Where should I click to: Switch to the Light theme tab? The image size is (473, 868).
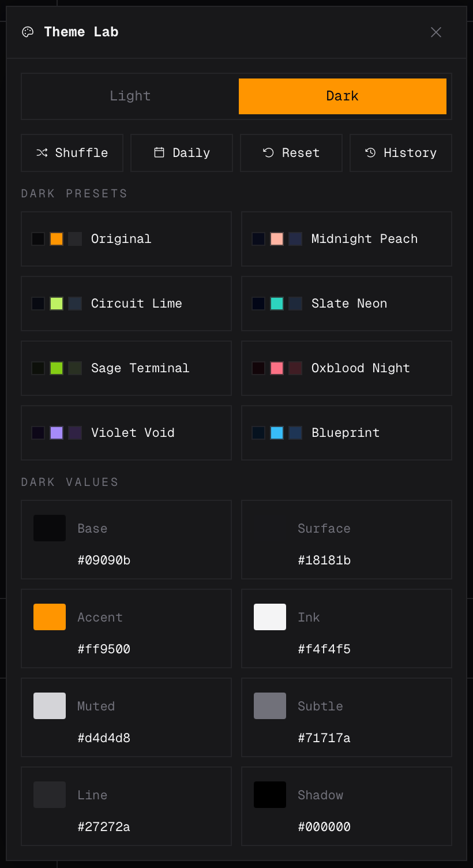point(130,96)
